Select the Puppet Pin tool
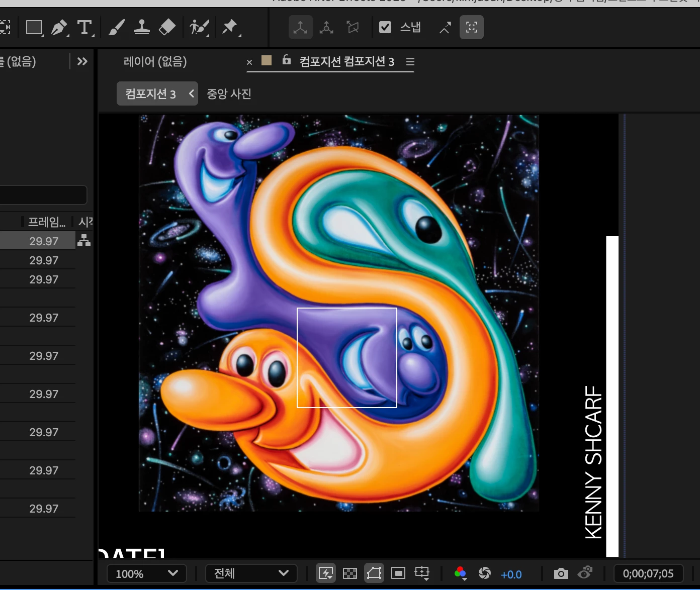Image resolution: width=700 pixels, height=590 pixels. [x=230, y=27]
